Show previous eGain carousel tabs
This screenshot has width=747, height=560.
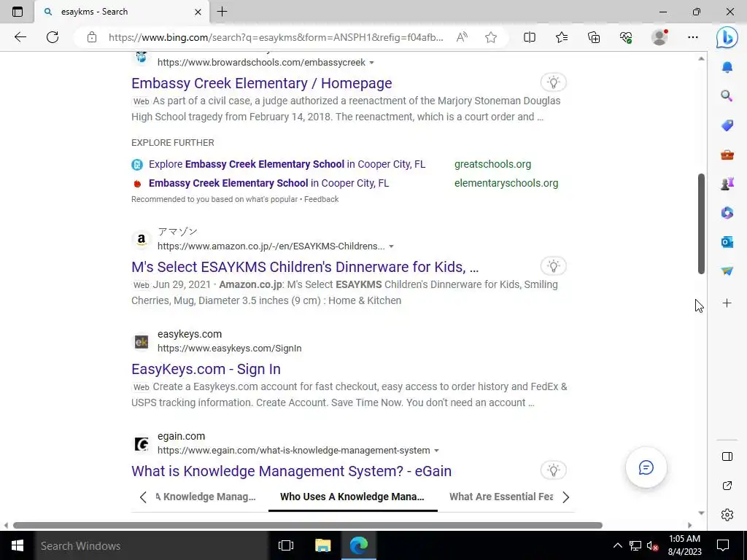143,497
